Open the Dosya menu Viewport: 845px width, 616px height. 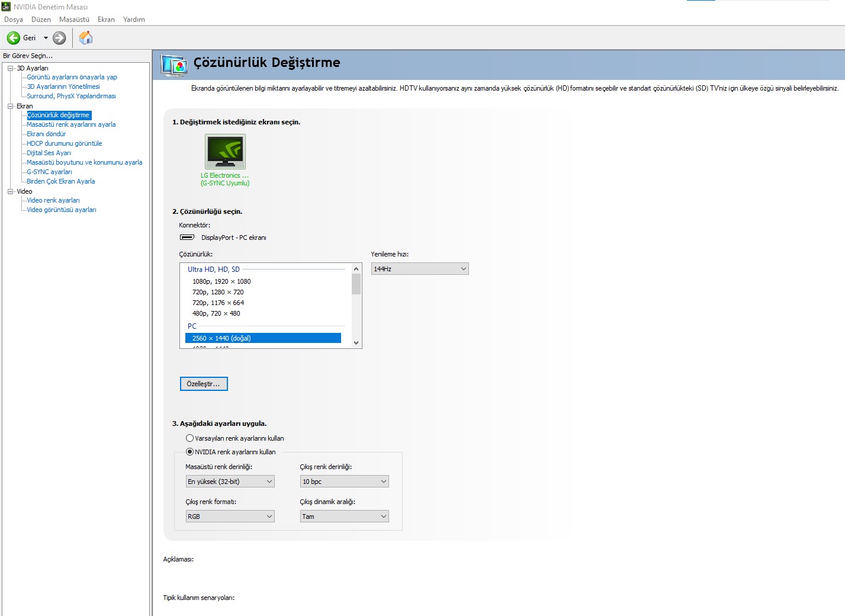[x=14, y=20]
